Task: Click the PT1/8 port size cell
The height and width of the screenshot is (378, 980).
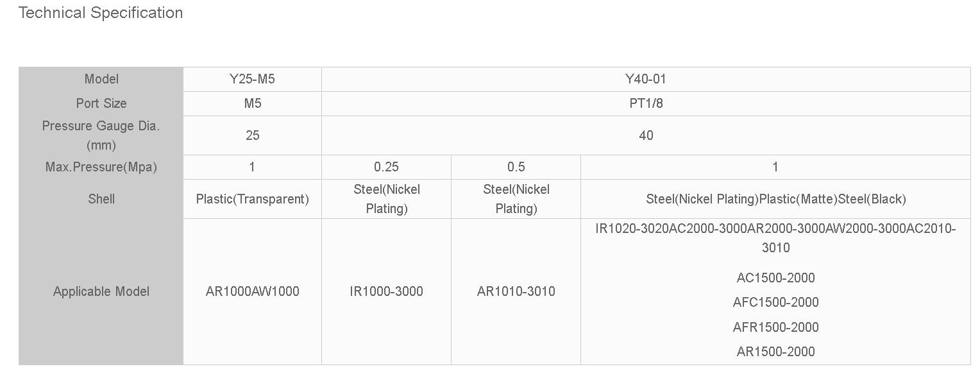Action: [645, 103]
